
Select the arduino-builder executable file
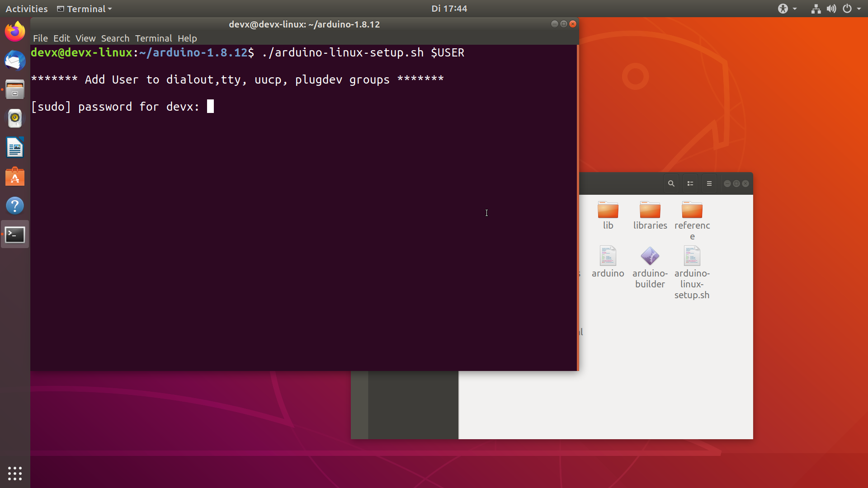coord(650,267)
